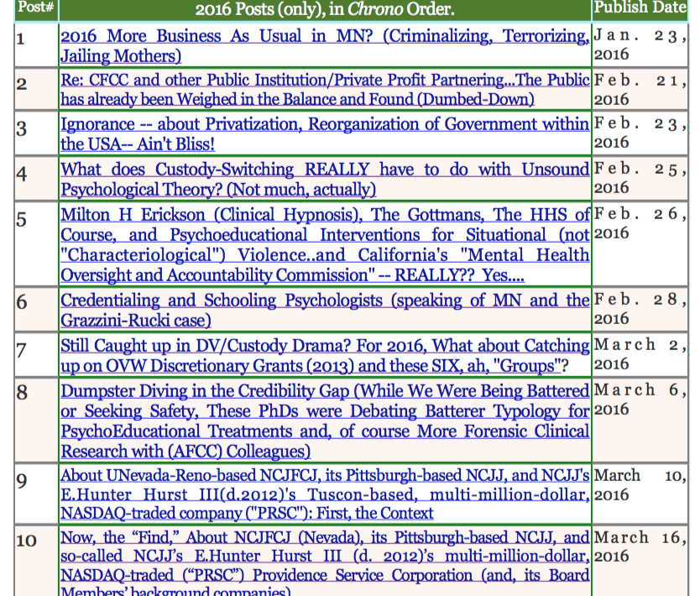Click 'Still Caught up in DV/Custody Drama?' link

[x=324, y=346]
